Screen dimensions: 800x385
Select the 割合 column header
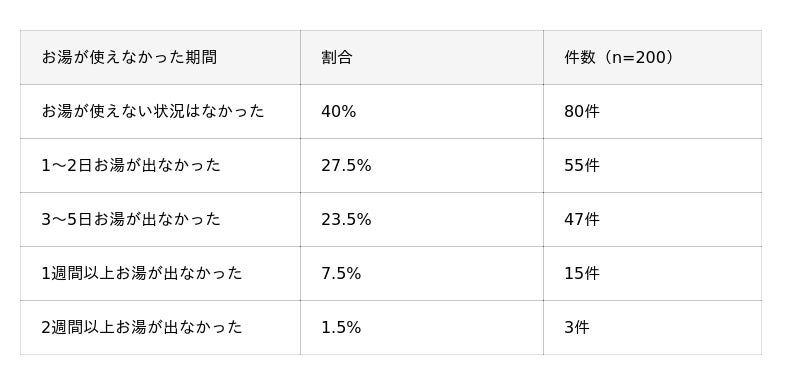[422, 57]
